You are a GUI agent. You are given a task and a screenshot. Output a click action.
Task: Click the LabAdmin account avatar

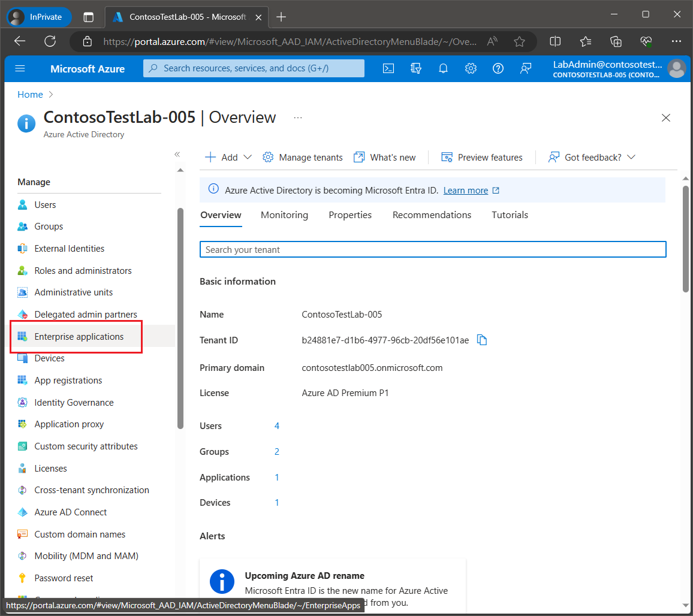coord(676,68)
